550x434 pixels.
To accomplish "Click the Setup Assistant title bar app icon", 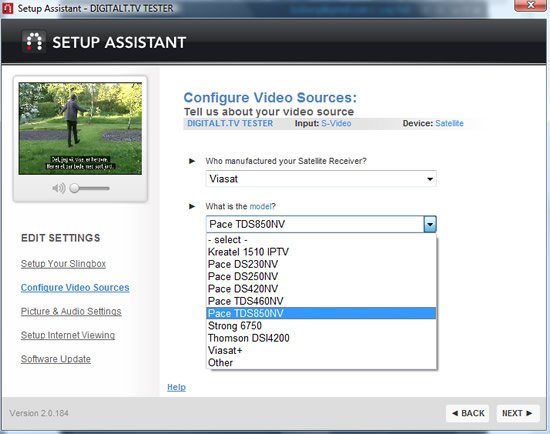I will pyautogui.click(x=8, y=8).
